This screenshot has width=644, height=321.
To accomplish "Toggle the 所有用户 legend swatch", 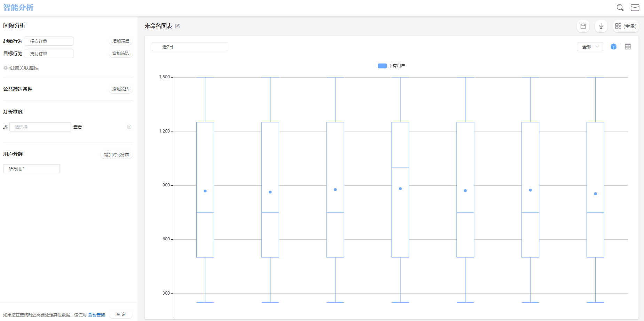I will coord(382,66).
